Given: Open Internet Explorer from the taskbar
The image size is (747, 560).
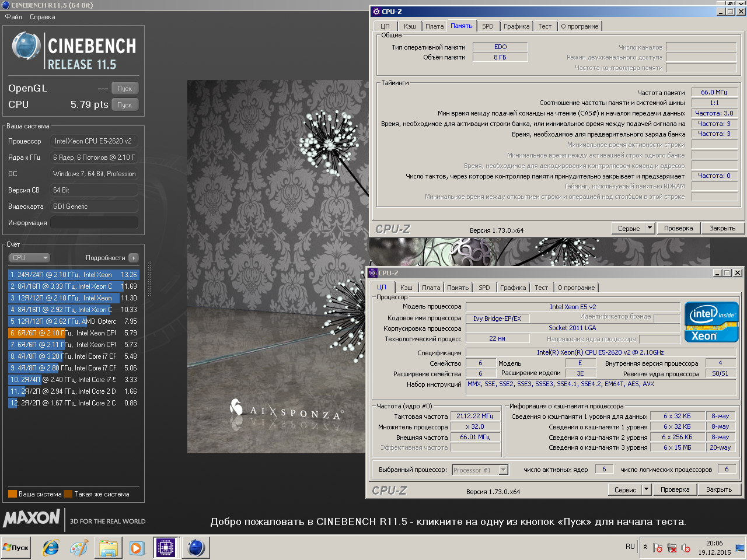Looking at the screenshot, I should (x=51, y=548).
